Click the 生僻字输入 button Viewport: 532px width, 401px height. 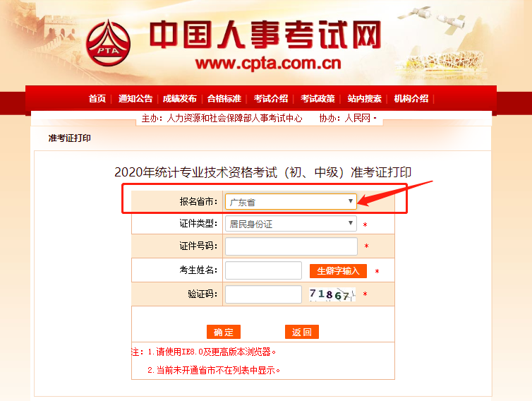338,271
